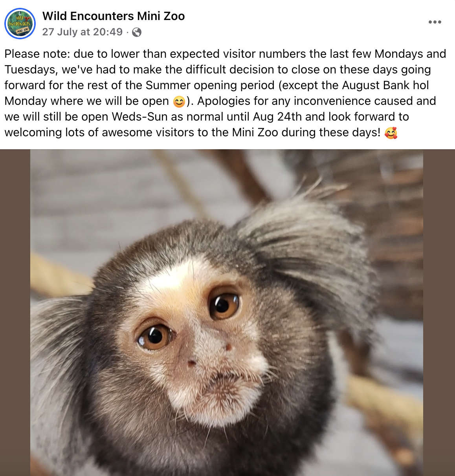455x476 pixels.
Task: Click the brown border right of photo
Action: (439, 313)
